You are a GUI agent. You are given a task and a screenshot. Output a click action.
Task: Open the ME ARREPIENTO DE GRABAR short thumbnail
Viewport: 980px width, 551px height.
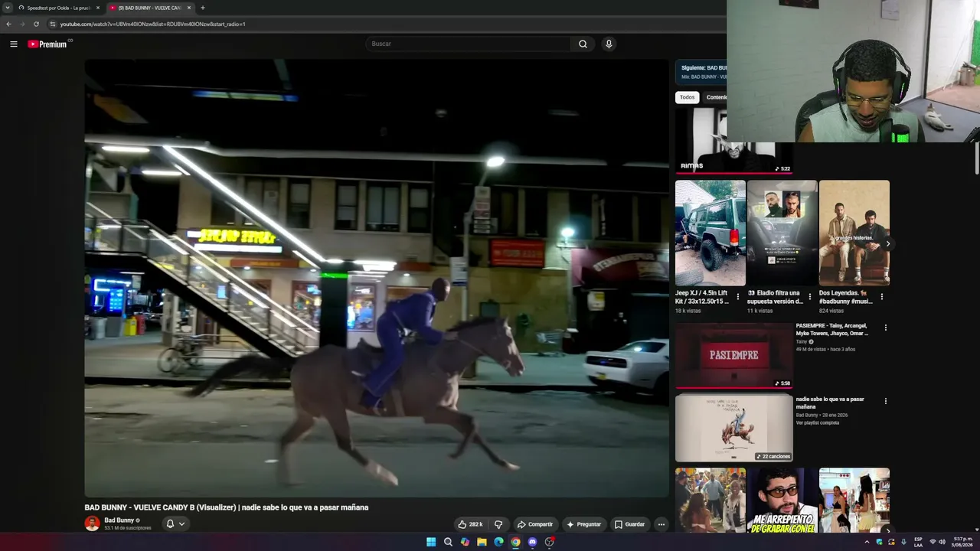(782, 500)
